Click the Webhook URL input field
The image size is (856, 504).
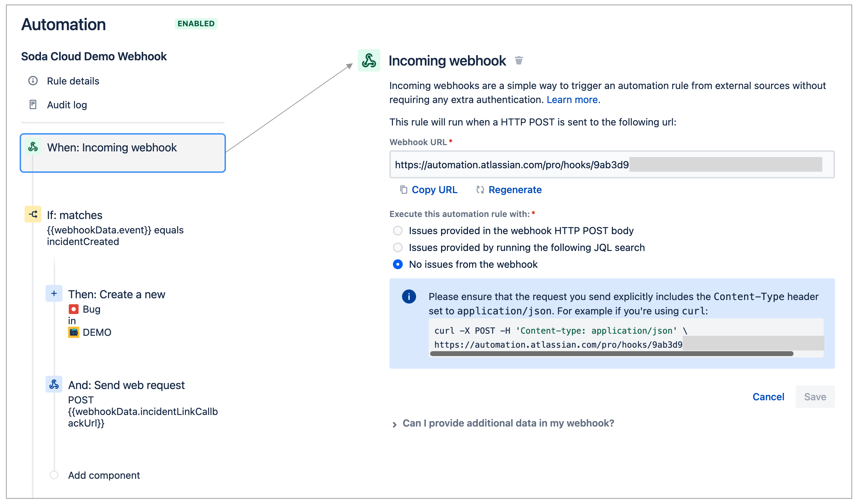click(612, 164)
